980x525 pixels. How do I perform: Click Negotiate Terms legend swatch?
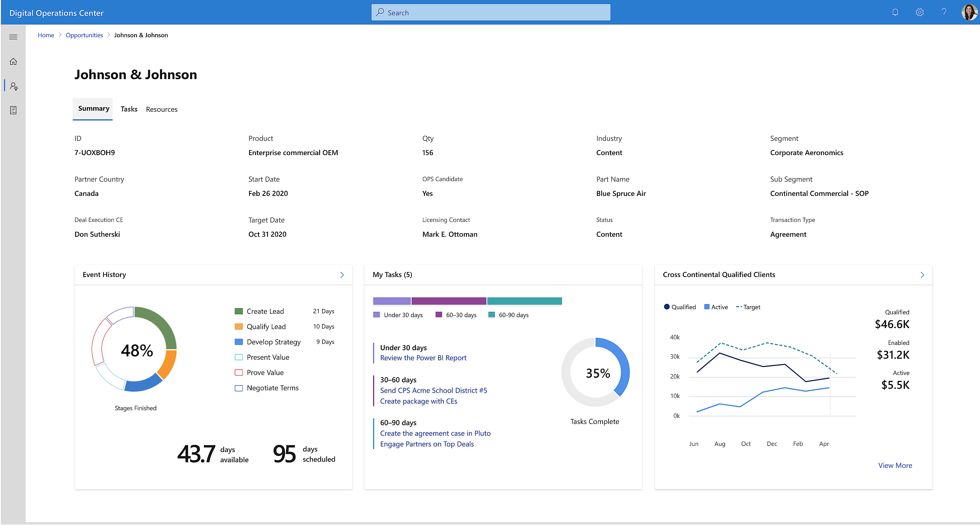(x=239, y=388)
